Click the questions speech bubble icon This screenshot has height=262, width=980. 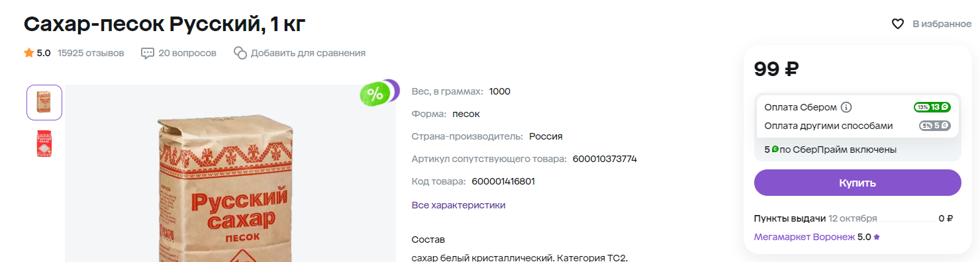(148, 53)
